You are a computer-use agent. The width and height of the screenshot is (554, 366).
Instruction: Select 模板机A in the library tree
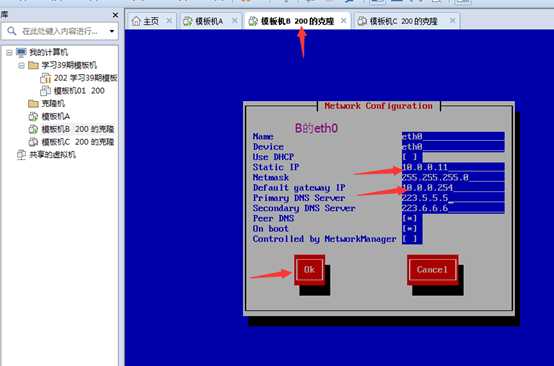pyautogui.click(x=56, y=116)
